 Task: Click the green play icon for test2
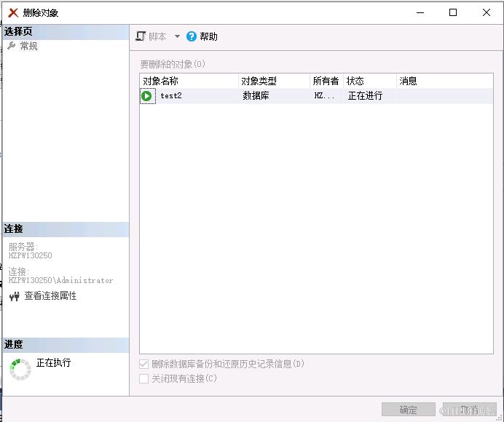(147, 96)
